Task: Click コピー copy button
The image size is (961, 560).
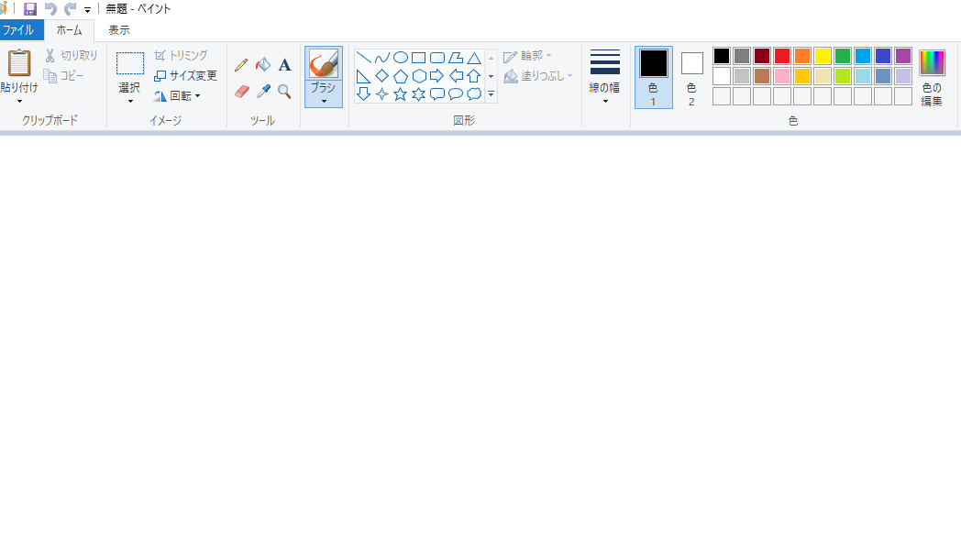Action: click(x=64, y=75)
